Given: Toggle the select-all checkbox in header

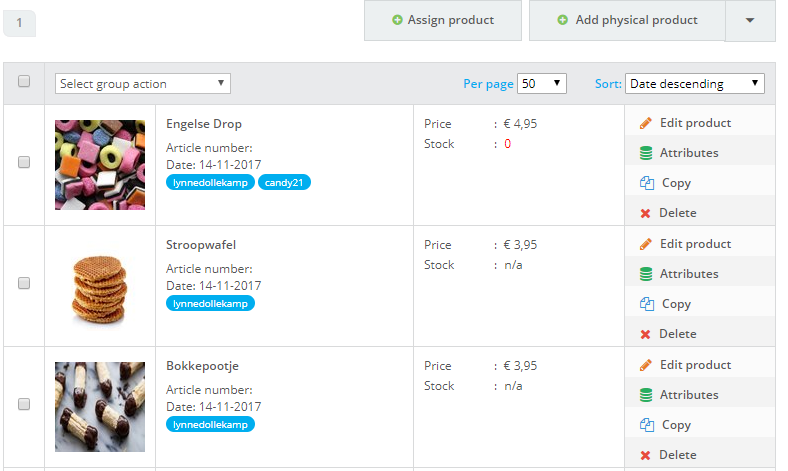Looking at the screenshot, I should click(x=24, y=82).
